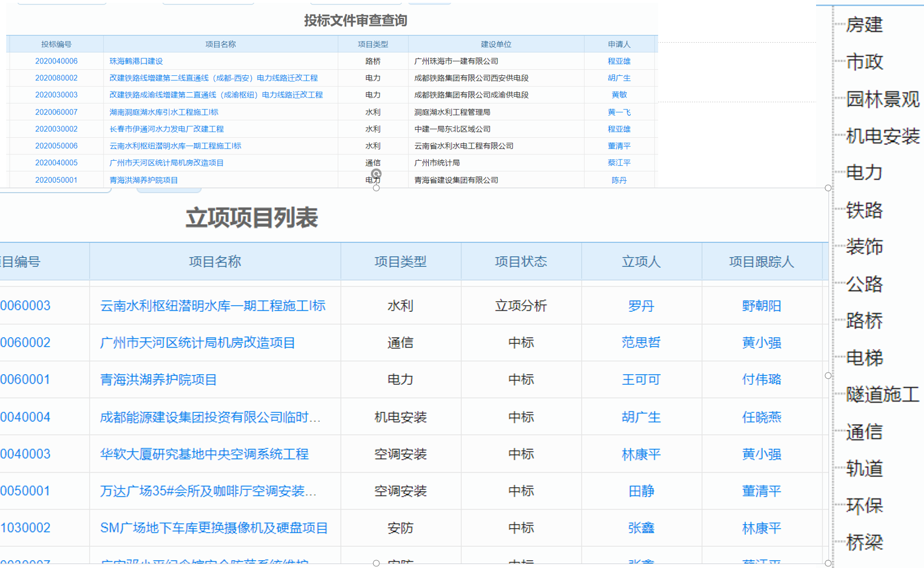Click project tracker 野朝阳
Screen dimensions: 924x568
(761, 306)
